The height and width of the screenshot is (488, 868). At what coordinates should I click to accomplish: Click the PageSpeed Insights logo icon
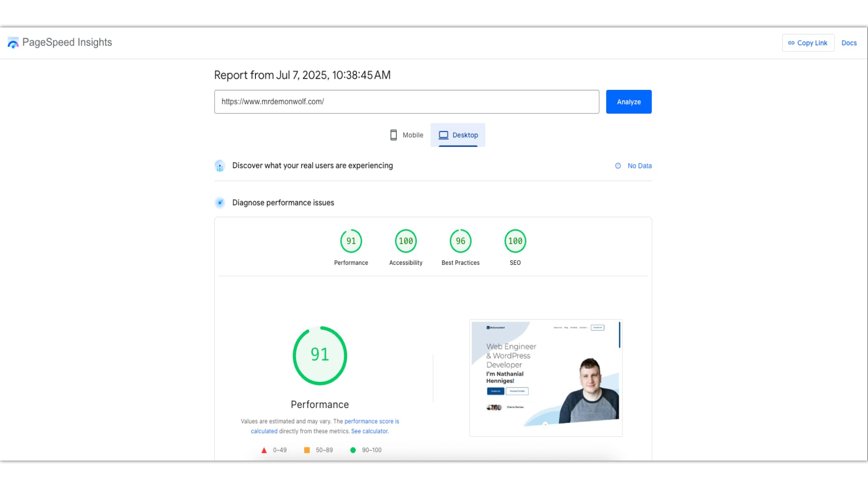(x=13, y=42)
